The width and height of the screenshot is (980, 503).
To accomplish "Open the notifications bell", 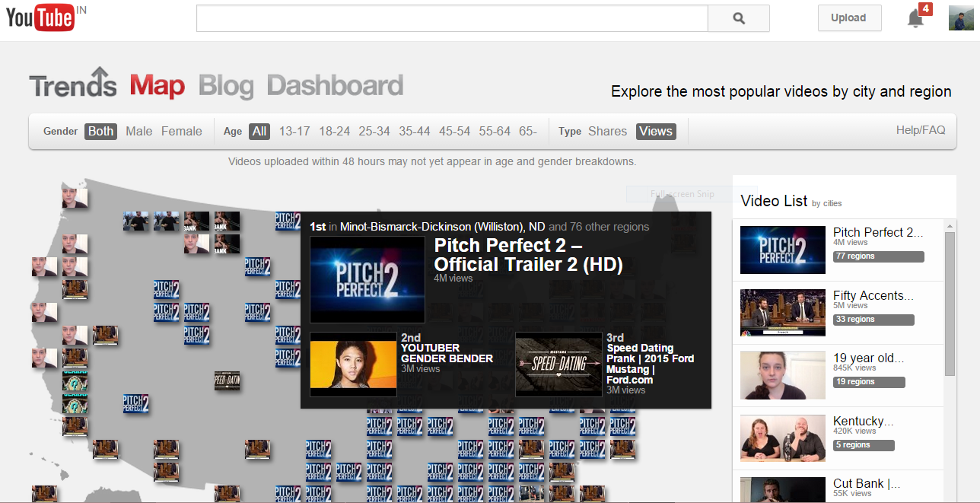I will (x=915, y=20).
